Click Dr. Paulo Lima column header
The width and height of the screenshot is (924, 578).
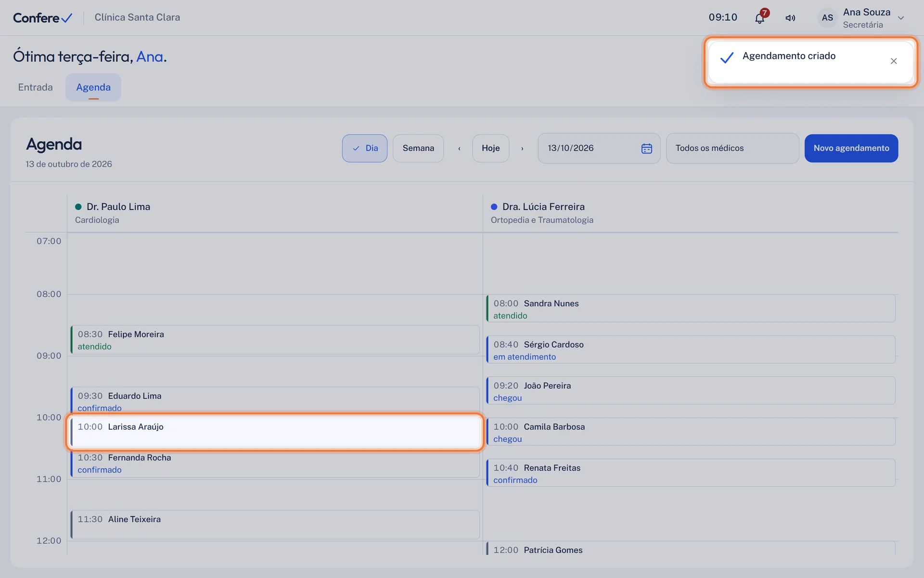(275, 213)
